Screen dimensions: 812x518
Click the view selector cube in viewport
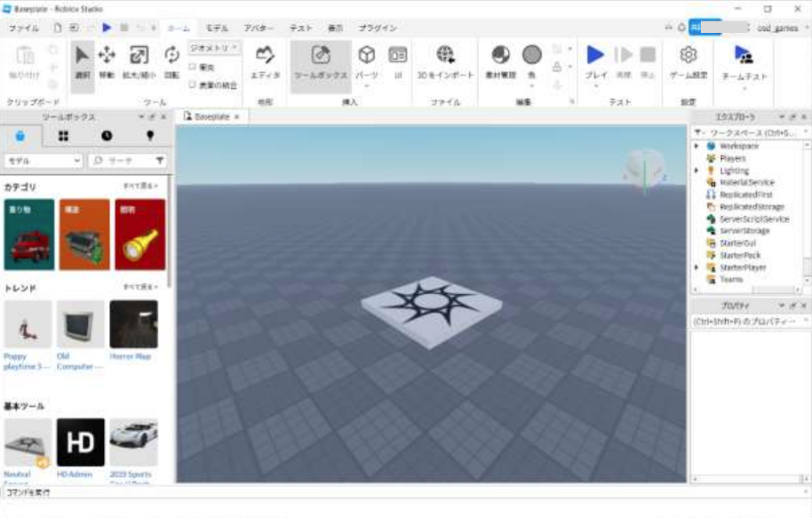(645, 168)
